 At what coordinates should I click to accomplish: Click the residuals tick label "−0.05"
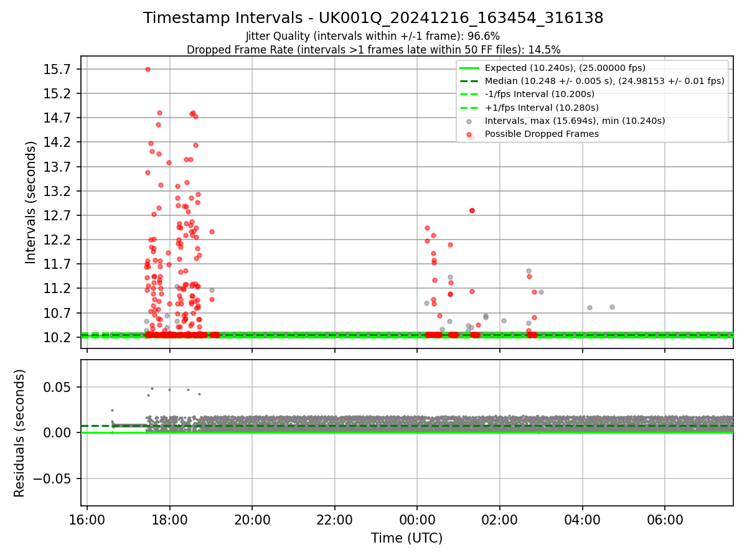[52, 478]
